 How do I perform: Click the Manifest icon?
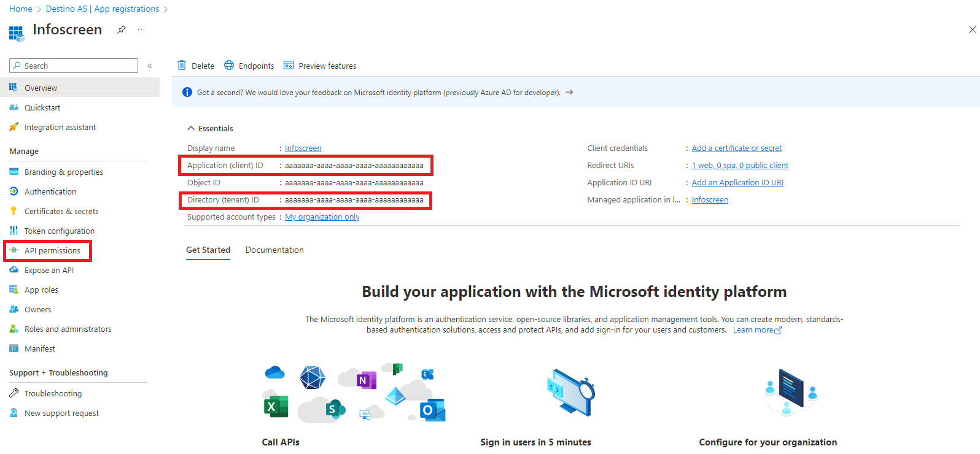[14, 348]
